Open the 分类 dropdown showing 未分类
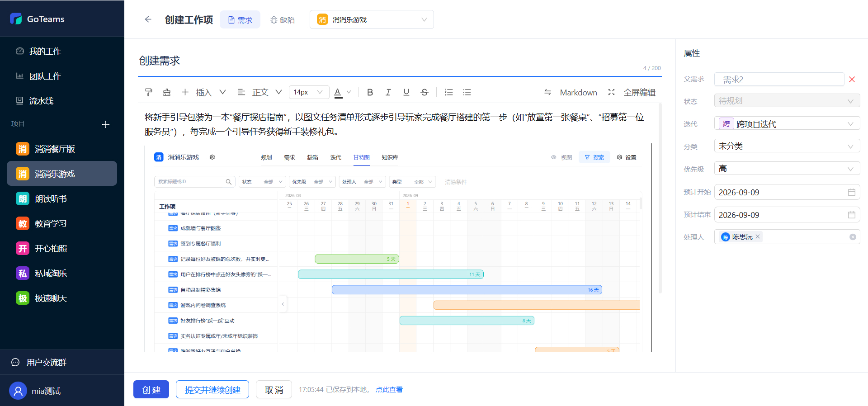 (x=787, y=146)
